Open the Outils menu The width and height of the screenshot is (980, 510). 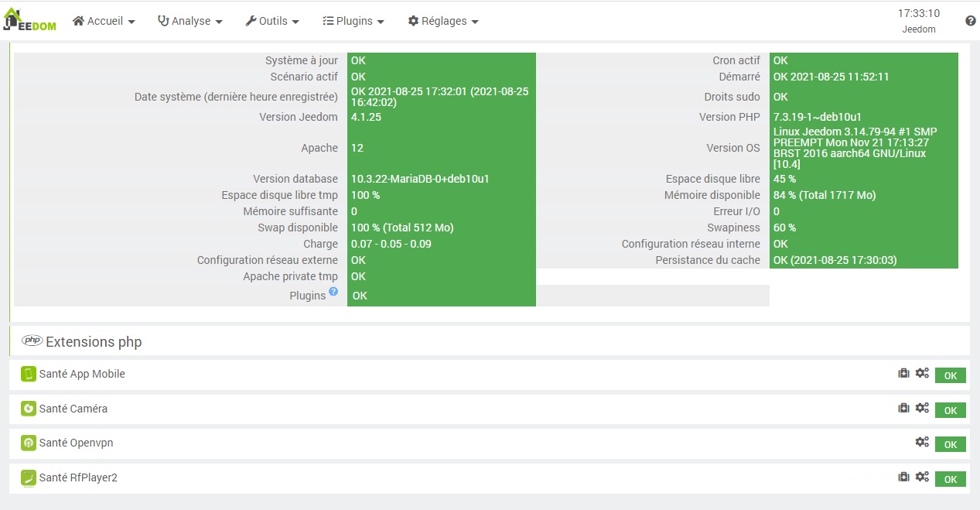tap(272, 21)
